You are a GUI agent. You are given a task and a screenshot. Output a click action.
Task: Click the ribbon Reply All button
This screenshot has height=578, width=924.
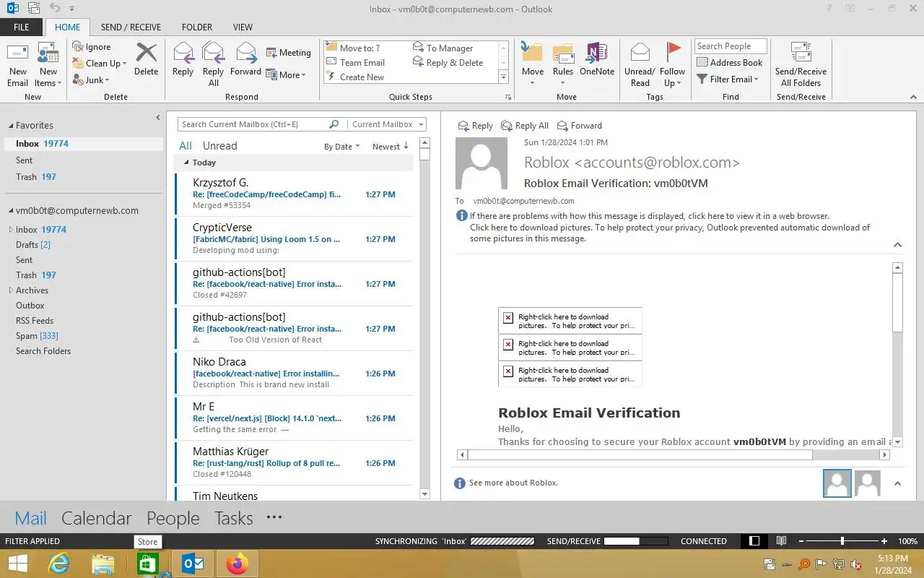(x=213, y=65)
